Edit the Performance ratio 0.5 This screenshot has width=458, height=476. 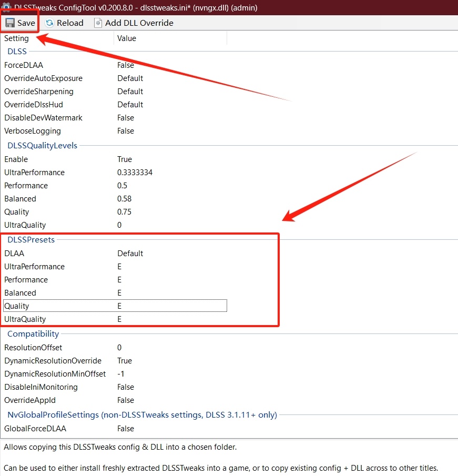point(123,186)
